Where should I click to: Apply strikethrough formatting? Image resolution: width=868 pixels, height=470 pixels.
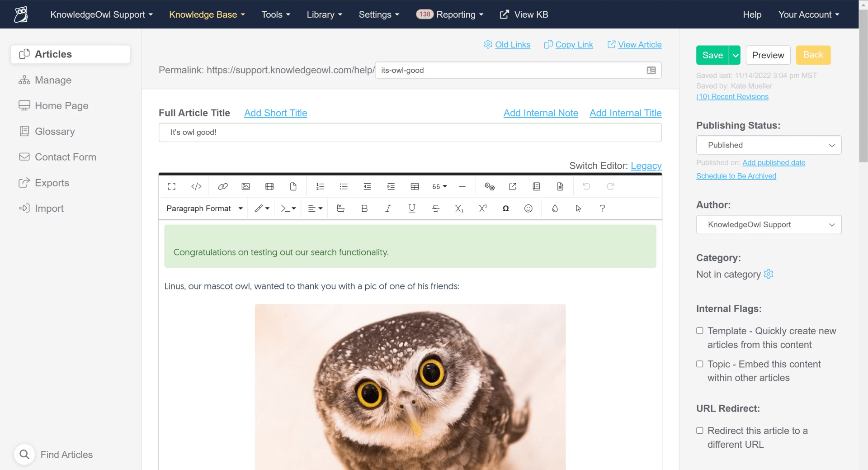[435, 209]
